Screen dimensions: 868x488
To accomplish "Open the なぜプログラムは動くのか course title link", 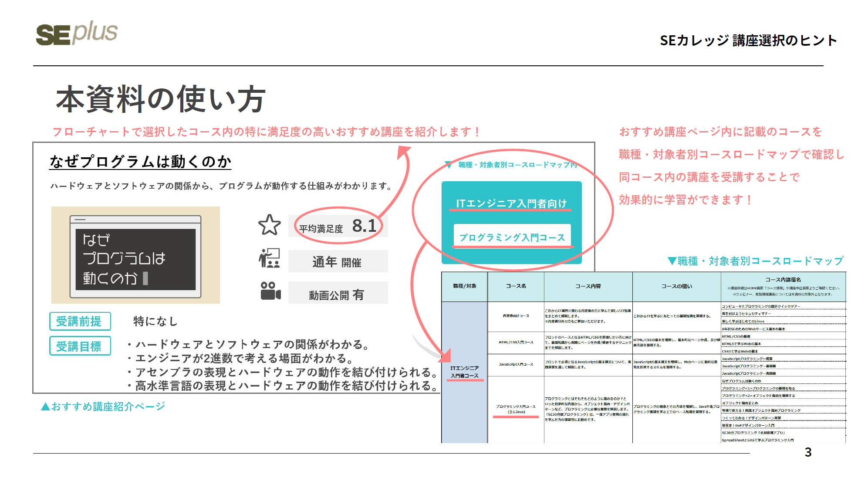I will (x=140, y=162).
